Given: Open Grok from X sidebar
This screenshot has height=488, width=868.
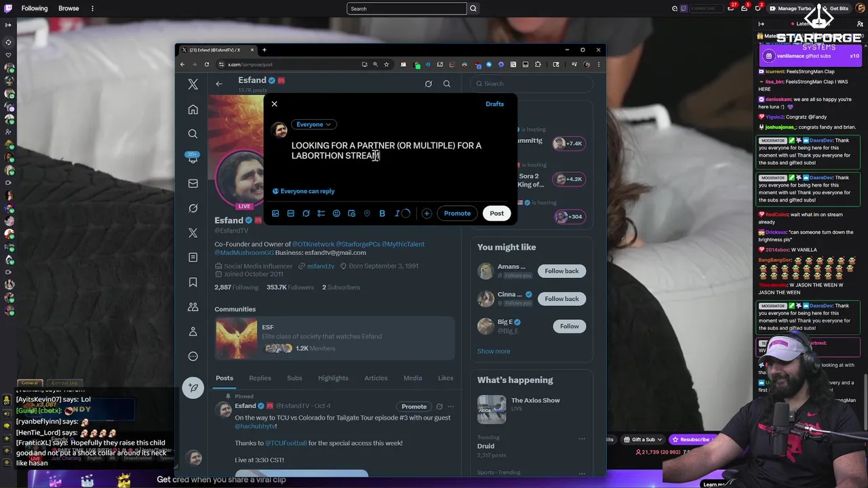Looking at the screenshot, I should pyautogui.click(x=193, y=208).
